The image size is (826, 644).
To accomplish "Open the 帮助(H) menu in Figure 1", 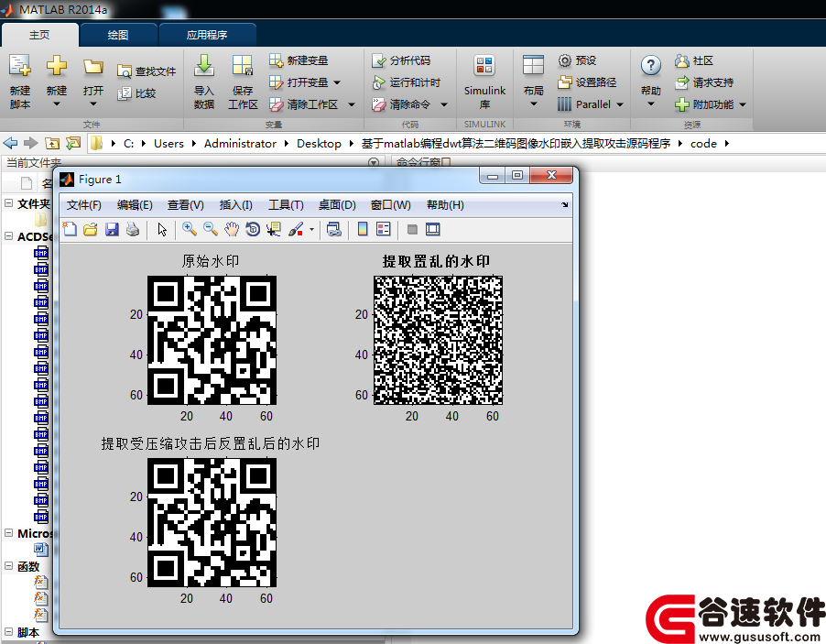I will point(445,205).
